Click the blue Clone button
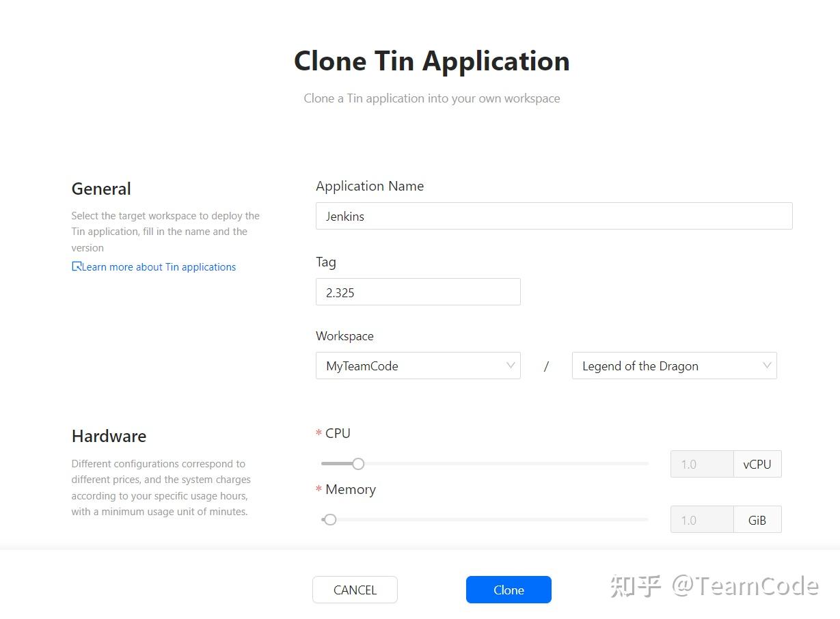 click(x=509, y=590)
